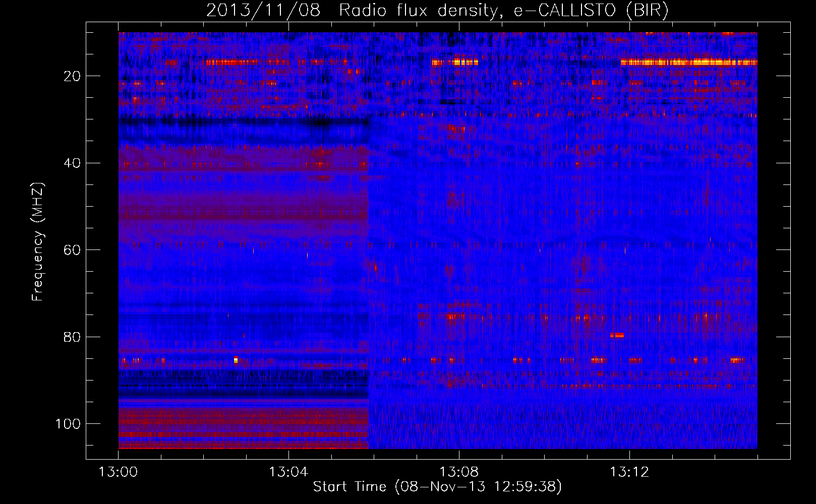This screenshot has width=816, height=504.
Task: Select the 13:08 time tick label
Action: [459, 472]
